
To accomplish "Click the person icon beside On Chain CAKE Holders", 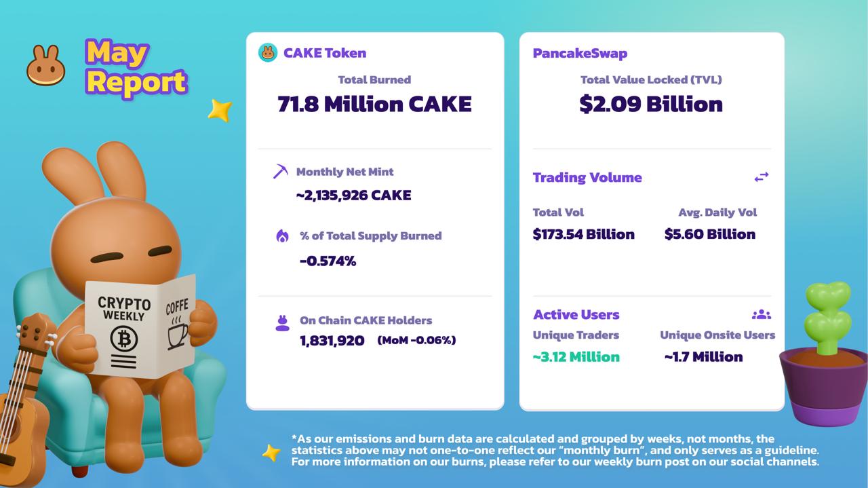I will click(282, 323).
